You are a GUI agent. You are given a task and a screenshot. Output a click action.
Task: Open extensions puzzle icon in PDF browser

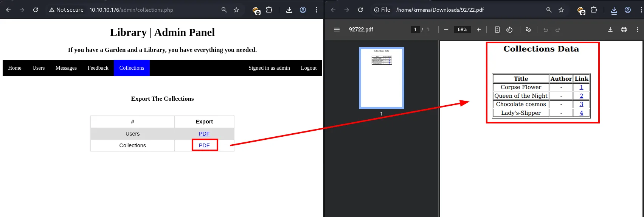pyautogui.click(x=594, y=10)
